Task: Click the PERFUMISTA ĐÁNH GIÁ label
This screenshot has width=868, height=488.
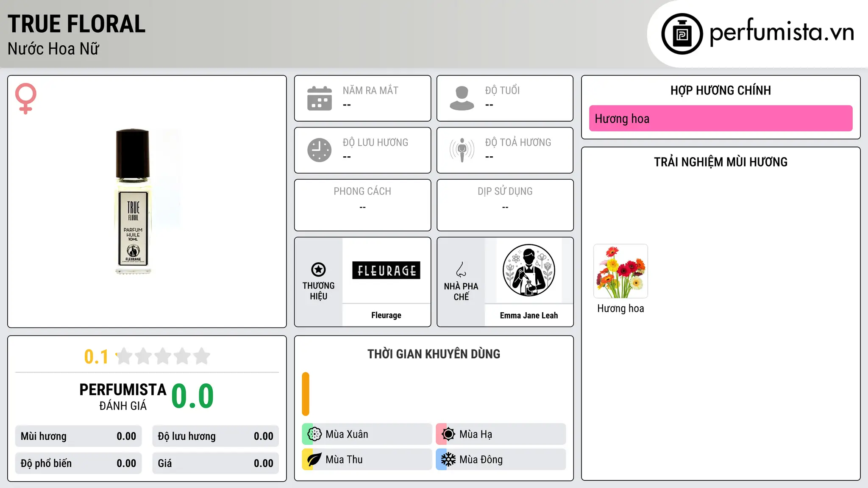Action: click(123, 396)
